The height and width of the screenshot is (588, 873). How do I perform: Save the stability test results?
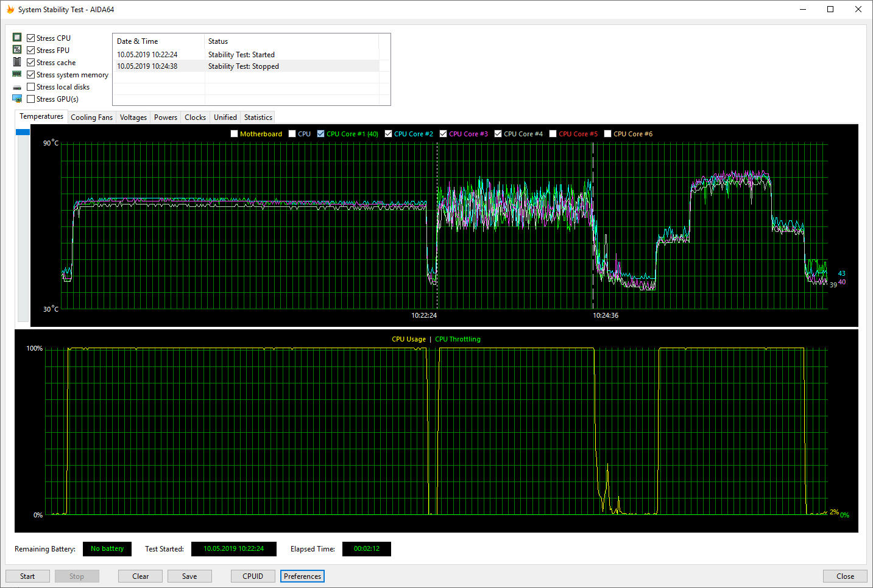coord(189,576)
